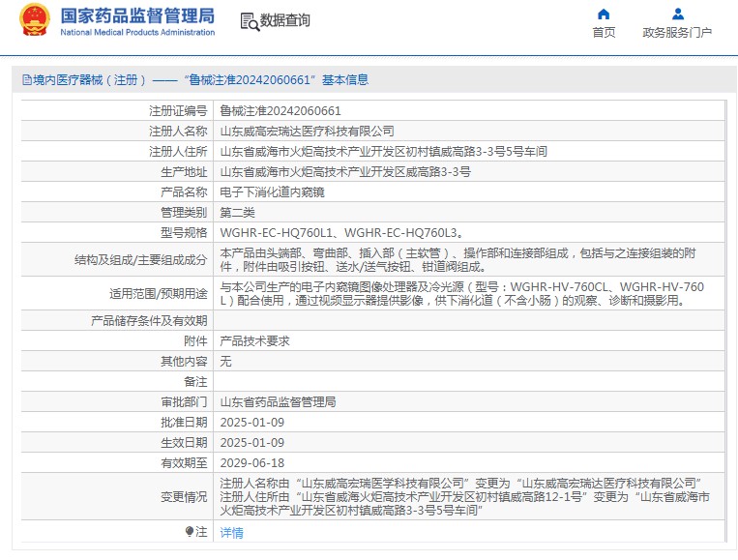Screen dimensions: 738x560
Task: Click label 产品储存条件及有效期
Action: (x=149, y=320)
